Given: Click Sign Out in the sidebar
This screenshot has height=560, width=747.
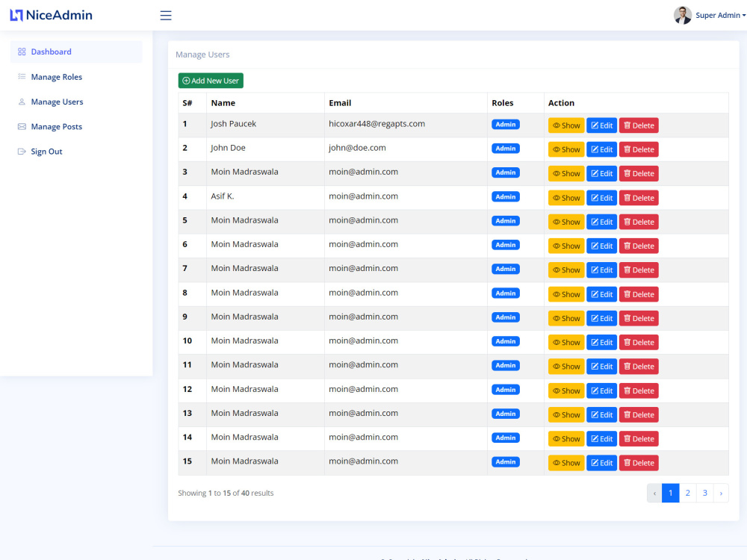Looking at the screenshot, I should click(76, 152).
